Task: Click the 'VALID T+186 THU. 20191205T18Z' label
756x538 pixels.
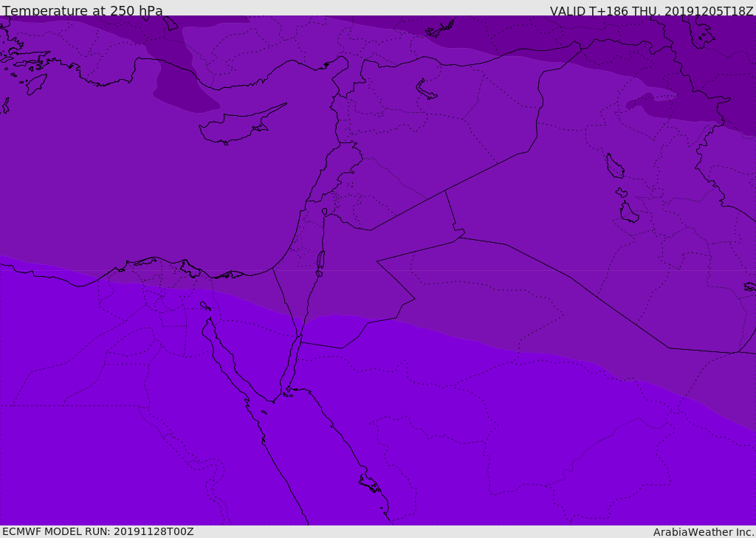Action: 651,10
